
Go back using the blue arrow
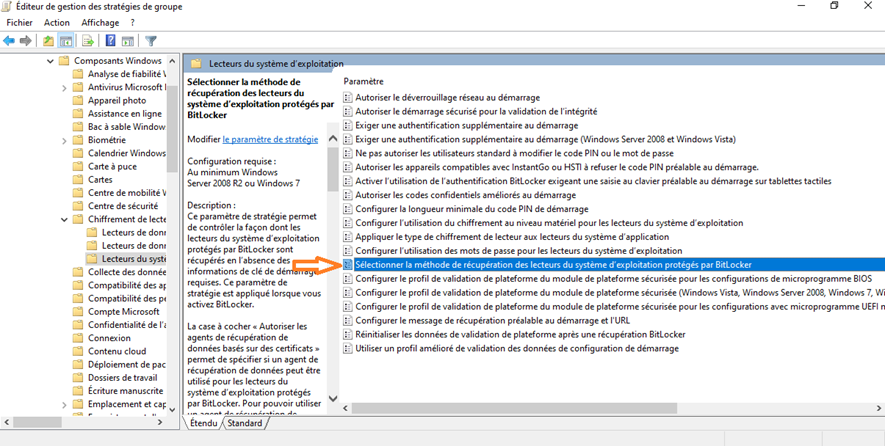point(8,41)
